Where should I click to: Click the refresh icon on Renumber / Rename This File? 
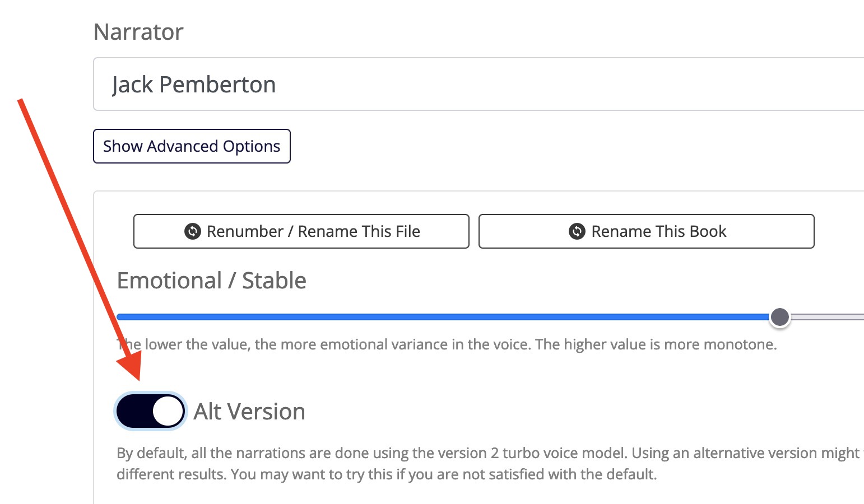coord(193,231)
